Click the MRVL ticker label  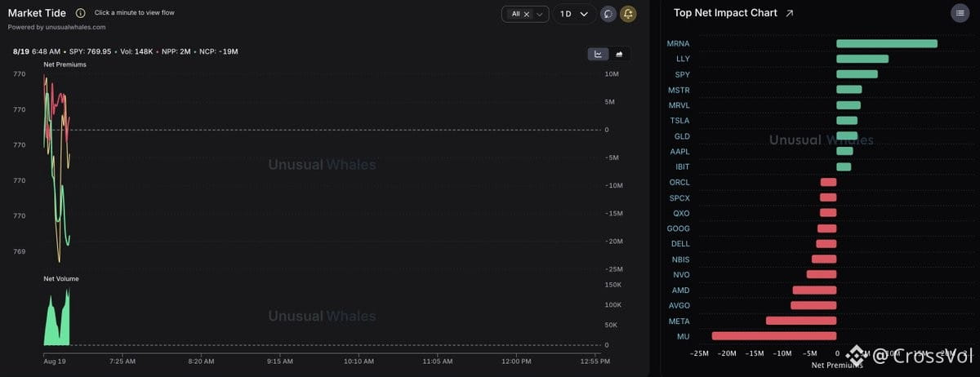pos(679,105)
